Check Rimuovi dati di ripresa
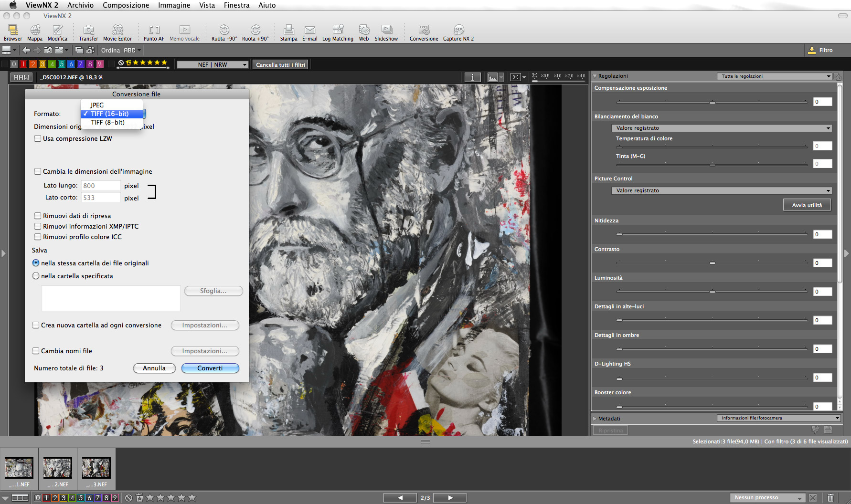851x504 pixels. click(38, 216)
